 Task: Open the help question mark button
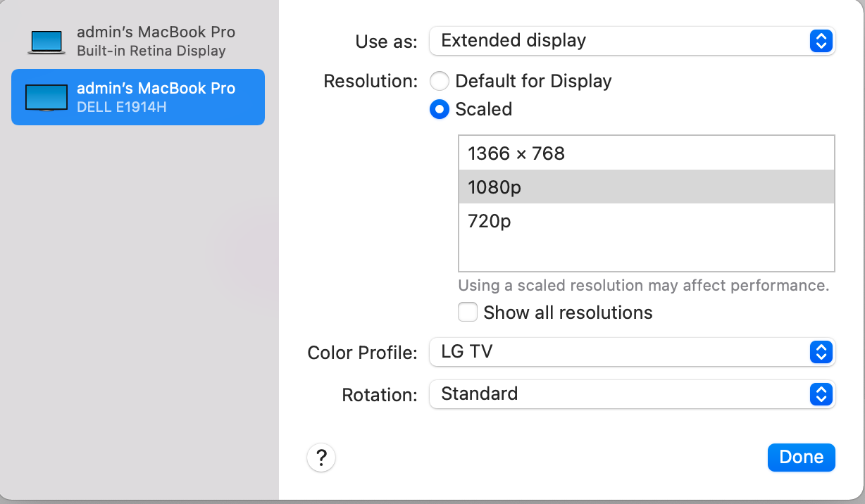[321, 458]
